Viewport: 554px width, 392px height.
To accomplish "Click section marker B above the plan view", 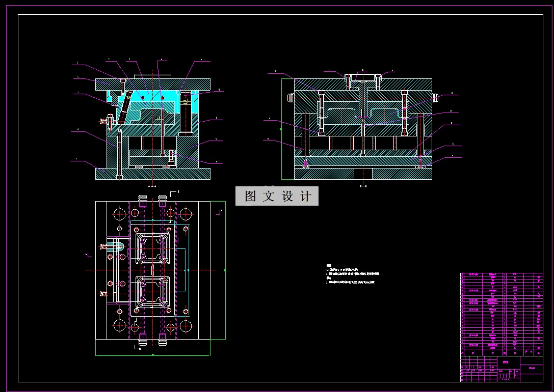I will pyautogui.click(x=175, y=193).
